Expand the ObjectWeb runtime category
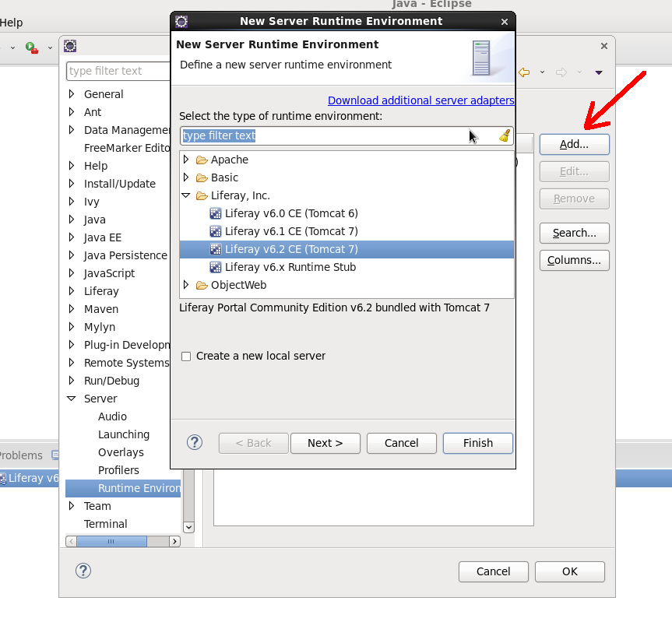The image size is (672, 622). 186,285
